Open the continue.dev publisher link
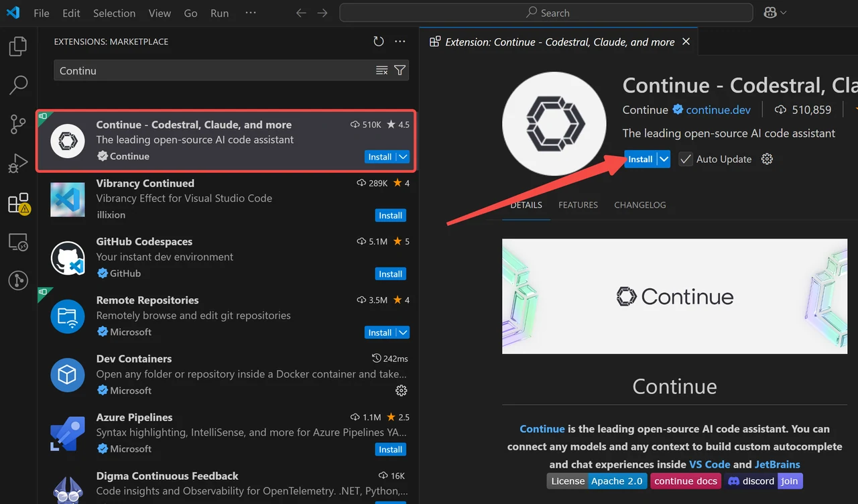 click(718, 110)
